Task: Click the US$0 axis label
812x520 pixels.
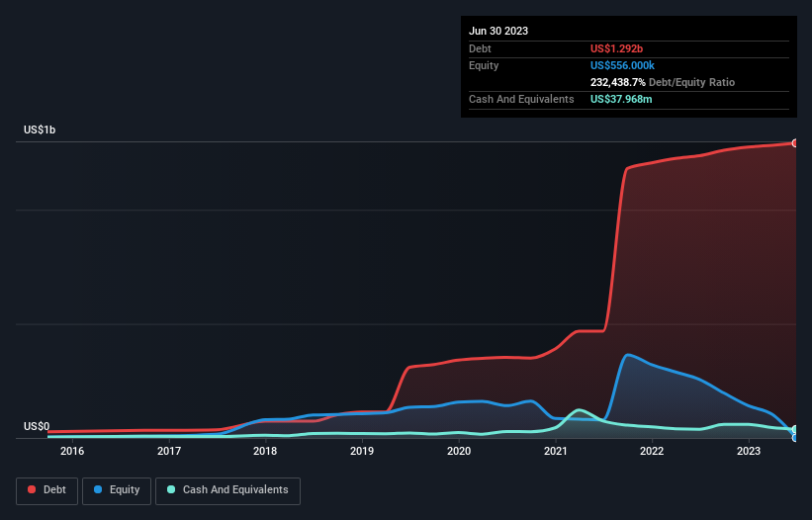Action: [x=37, y=426]
